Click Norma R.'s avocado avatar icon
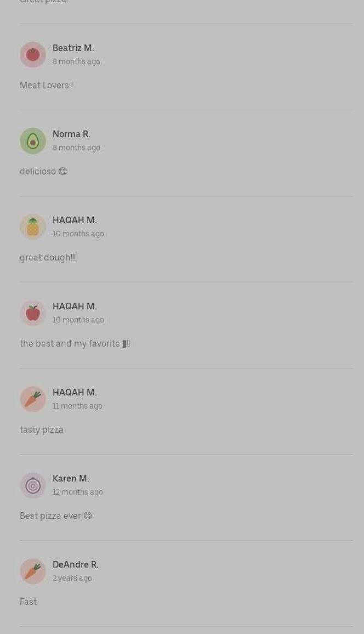 click(x=33, y=141)
